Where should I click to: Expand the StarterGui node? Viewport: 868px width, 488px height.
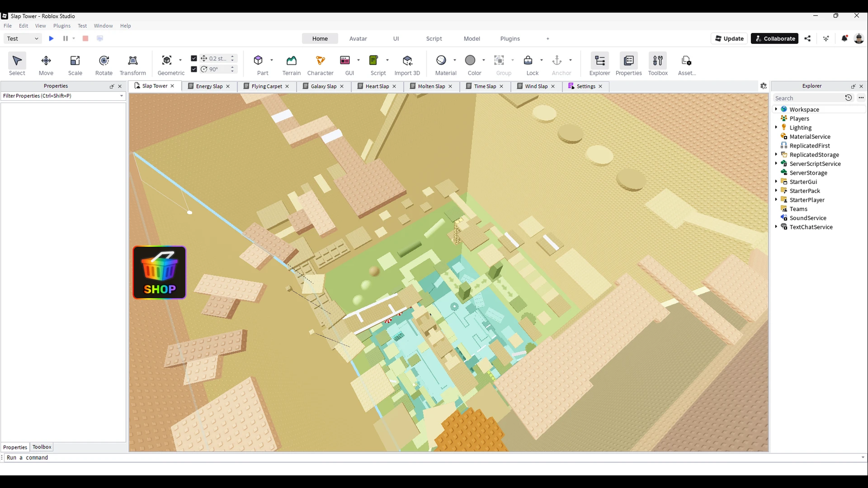[x=776, y=182]
